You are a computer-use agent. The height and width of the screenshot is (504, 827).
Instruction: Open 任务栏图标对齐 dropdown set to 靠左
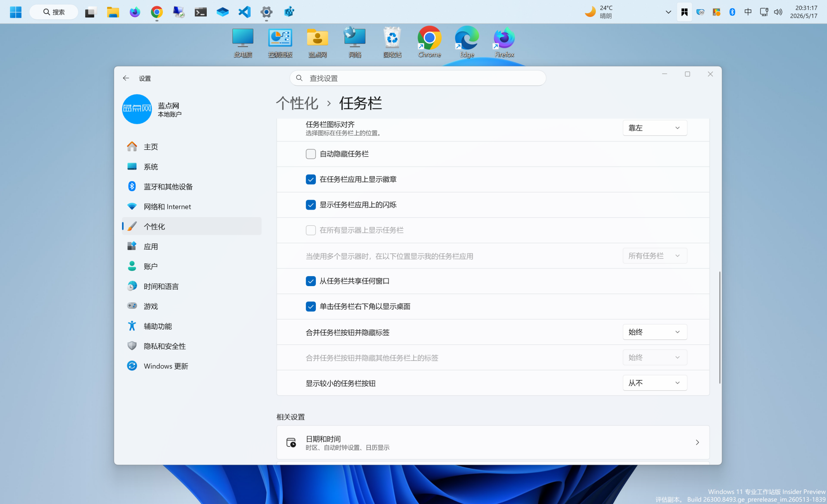(655, 128)
